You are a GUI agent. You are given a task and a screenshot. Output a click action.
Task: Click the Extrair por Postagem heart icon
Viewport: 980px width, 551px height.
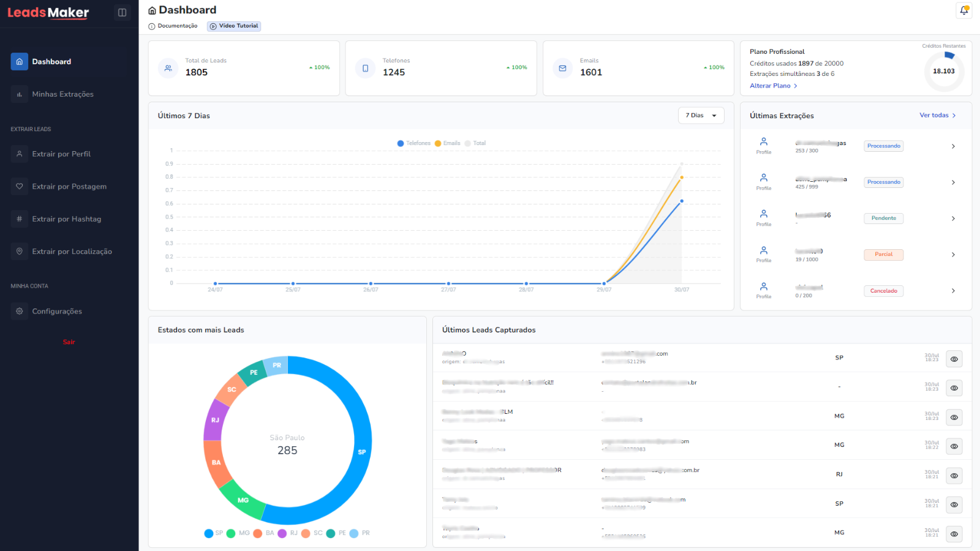tap(20, 187)
